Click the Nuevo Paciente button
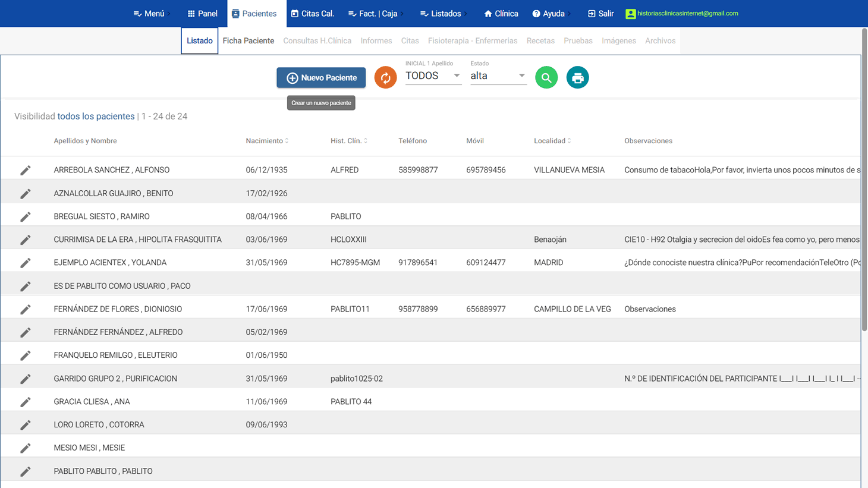 click(321, 78)
